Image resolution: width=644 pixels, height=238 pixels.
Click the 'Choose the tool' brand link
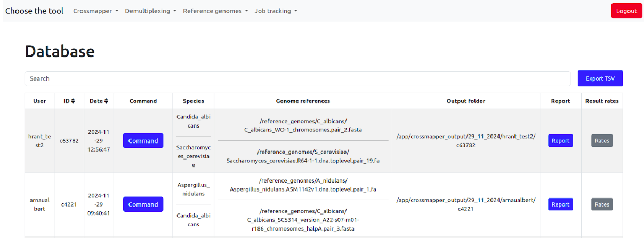point(34,11)
